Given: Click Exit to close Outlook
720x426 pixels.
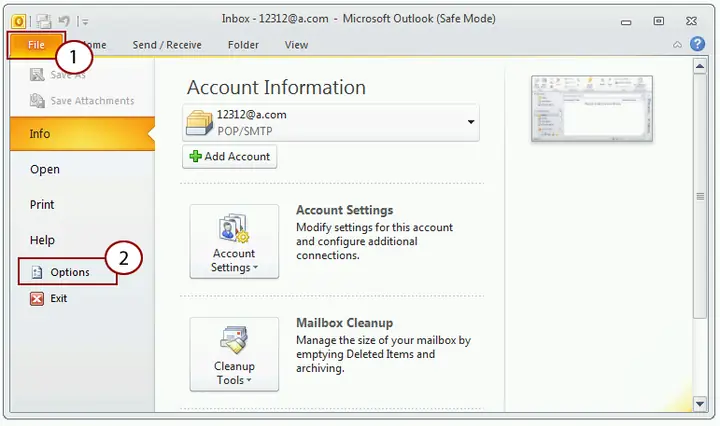Looking at the screenshot, I should point(49,299).
